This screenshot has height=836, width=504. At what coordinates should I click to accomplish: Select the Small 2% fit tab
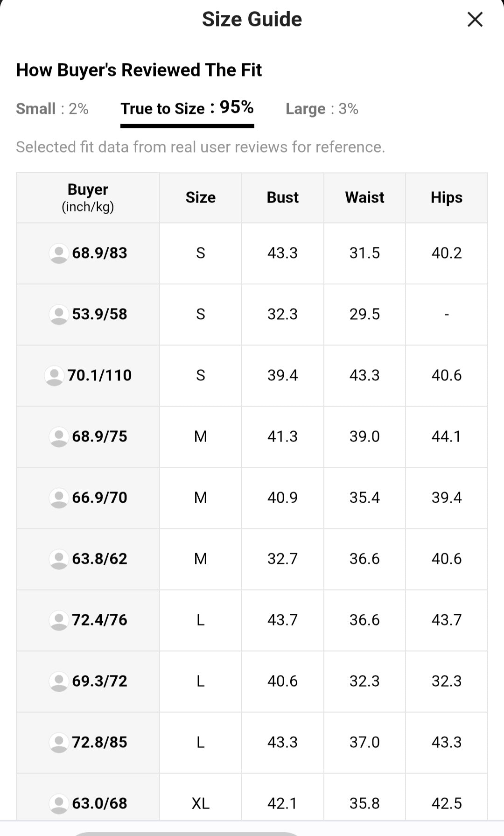[52, 109]
